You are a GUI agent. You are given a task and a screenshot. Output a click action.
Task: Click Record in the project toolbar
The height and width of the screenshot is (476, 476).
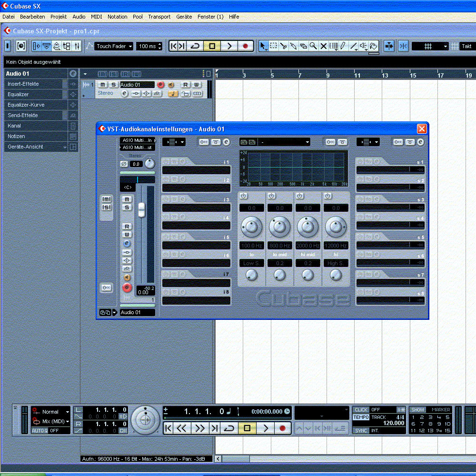click(x=245, y=46)
